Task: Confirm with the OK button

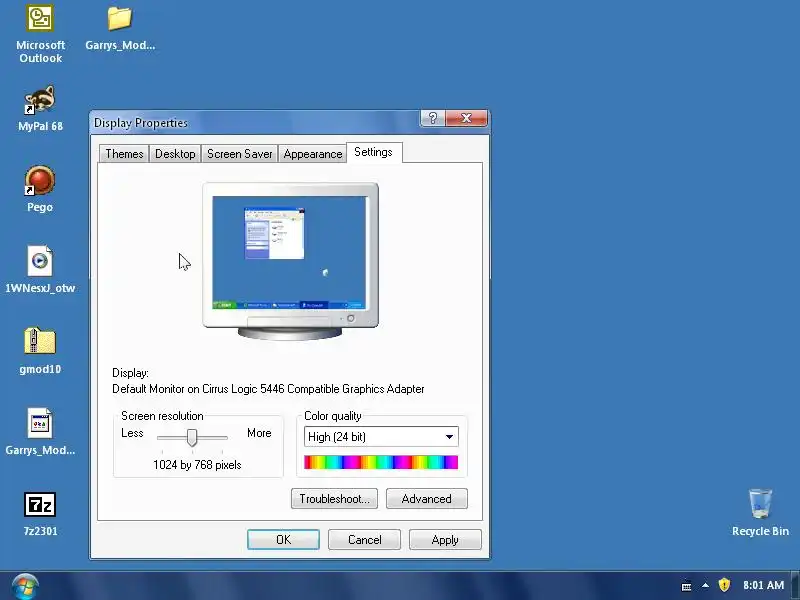Action: [283, 540]
